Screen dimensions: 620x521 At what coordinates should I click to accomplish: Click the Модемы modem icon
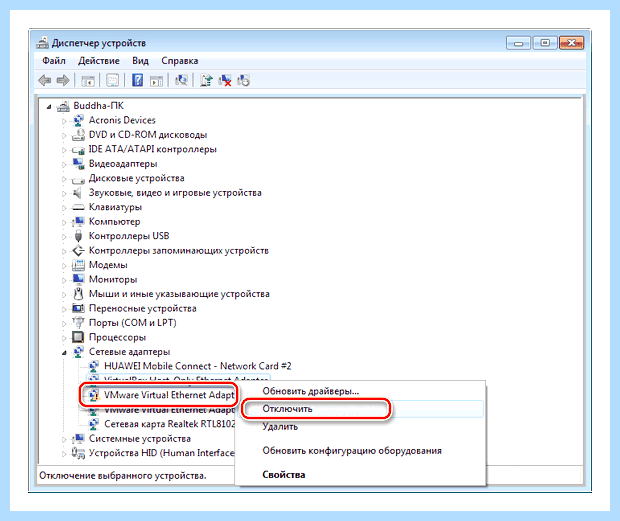(78, 265)
